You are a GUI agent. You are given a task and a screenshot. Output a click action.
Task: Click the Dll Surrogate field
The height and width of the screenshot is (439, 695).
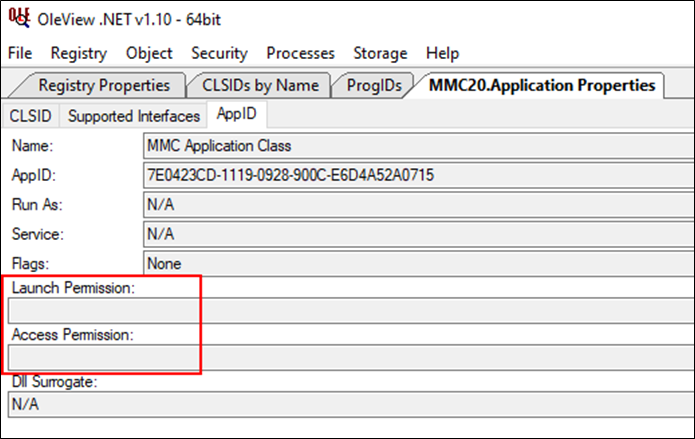coord(351,404)
